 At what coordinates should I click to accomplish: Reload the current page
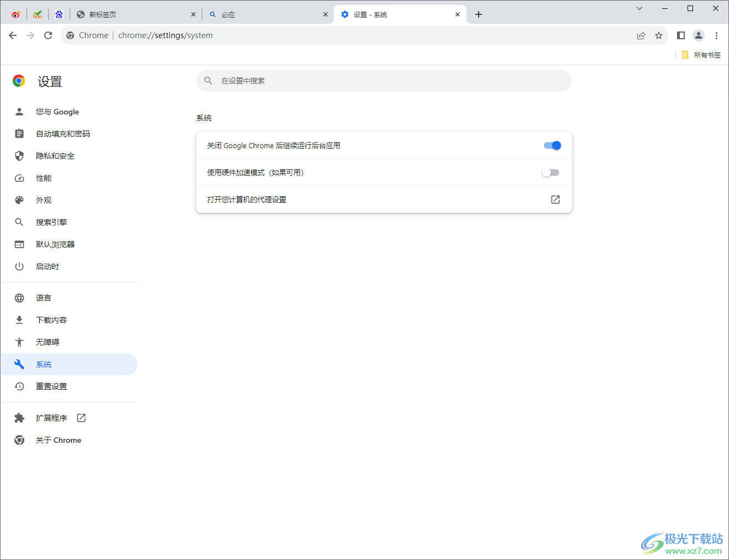[x=48, y=35]
